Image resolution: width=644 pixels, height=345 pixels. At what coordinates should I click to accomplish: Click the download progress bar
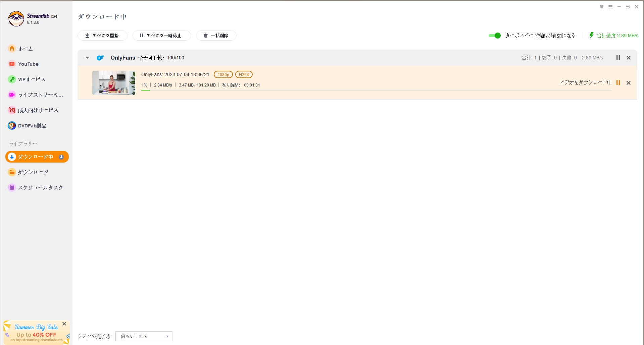tap(376, 90)
